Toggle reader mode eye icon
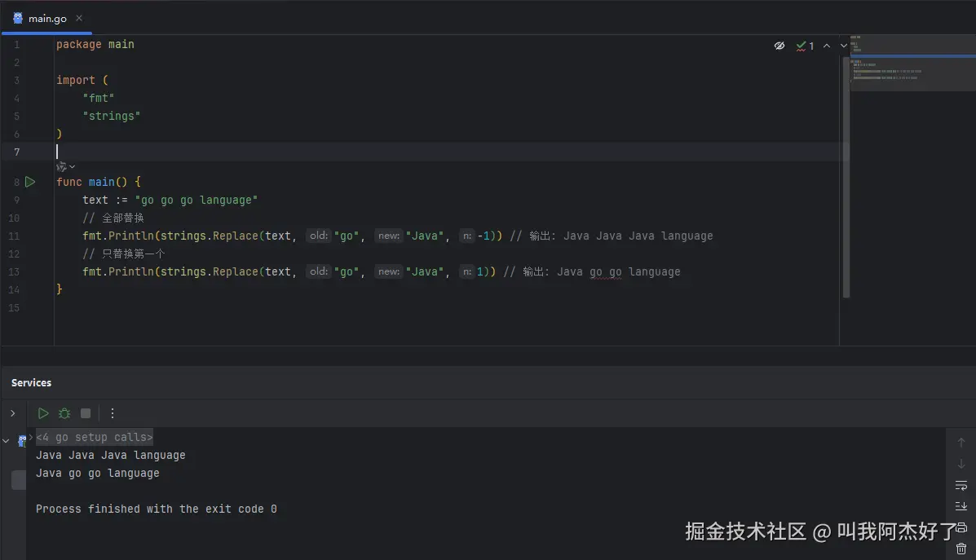This screenshot has width=976, height=560. click(x=779, y=46)
